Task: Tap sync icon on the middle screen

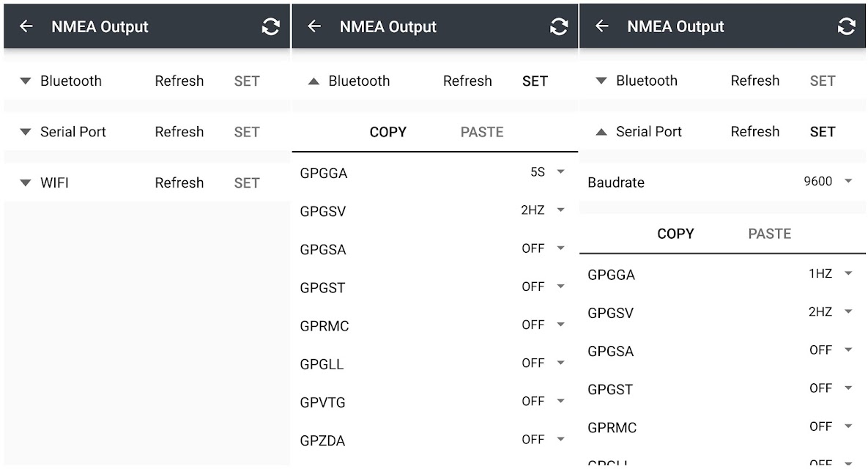Action: pyautogui.click(x=559, y=27)
